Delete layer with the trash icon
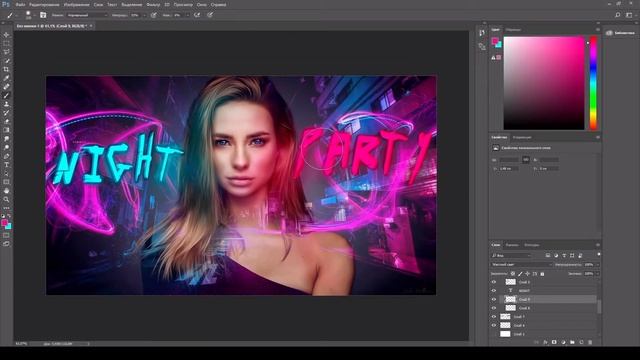640x360 pixels. click(x=590, y=342)
